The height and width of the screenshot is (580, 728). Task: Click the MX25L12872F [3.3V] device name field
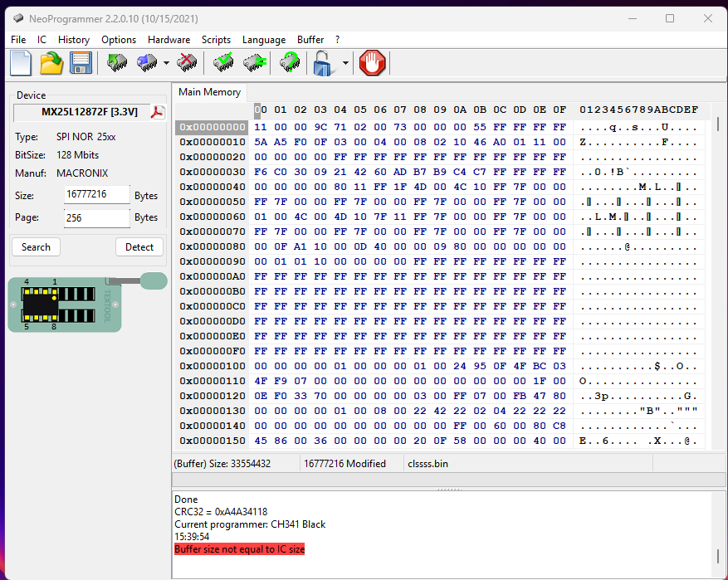click(82, 112)
